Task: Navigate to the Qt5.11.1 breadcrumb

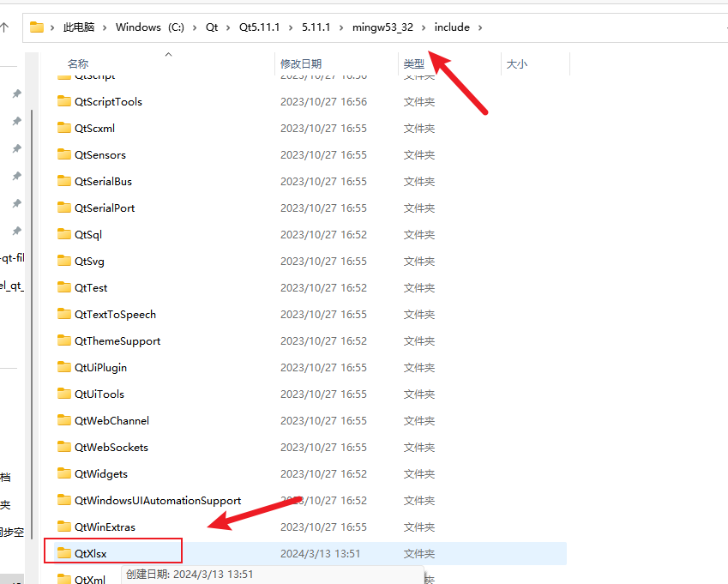Action: [x=260, y=27]
